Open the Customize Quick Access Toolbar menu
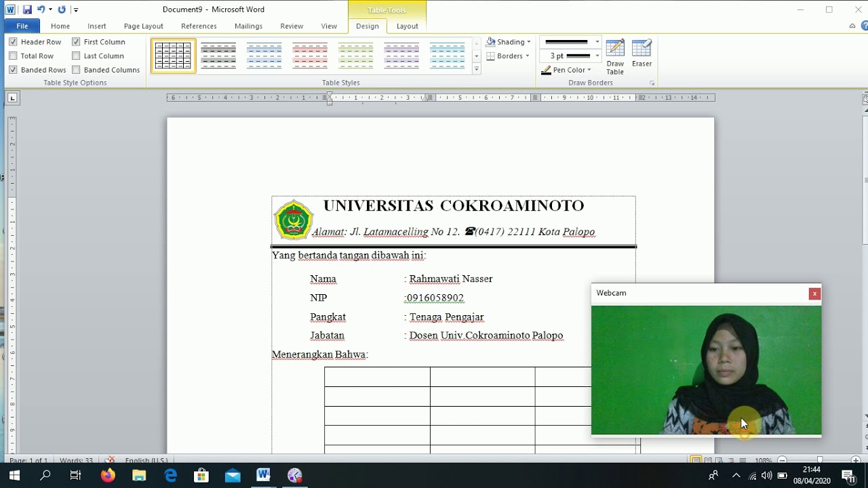The image size is (868, 488). [75, 10]
